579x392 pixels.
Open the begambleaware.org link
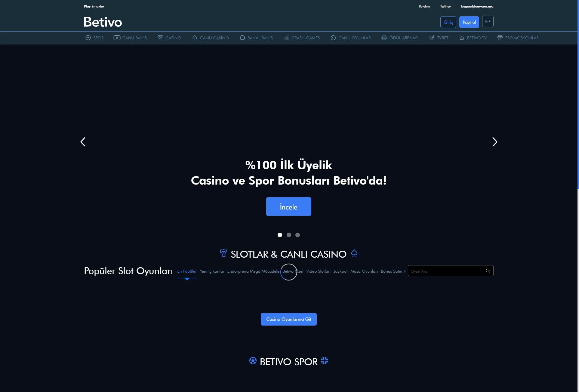477,6
